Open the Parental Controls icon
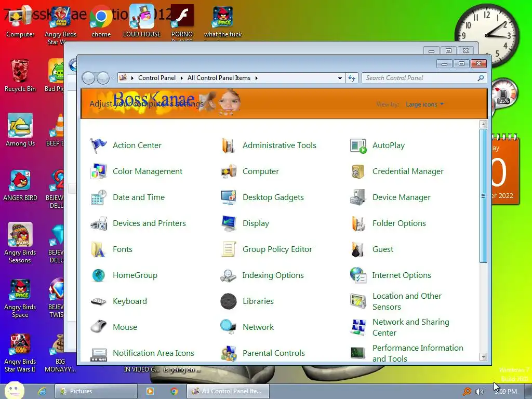532x399 pixels. tap(229, 353)
